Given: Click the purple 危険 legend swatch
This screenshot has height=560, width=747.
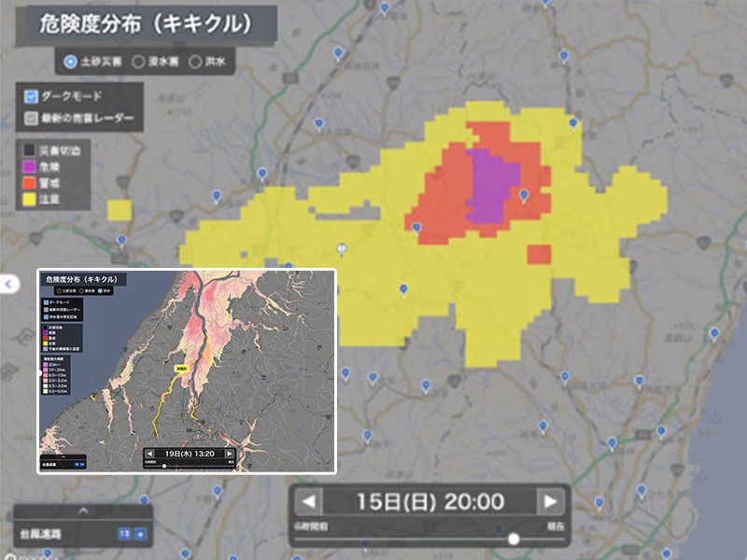Looking at the screenshot, I should (x=28, y=165).
